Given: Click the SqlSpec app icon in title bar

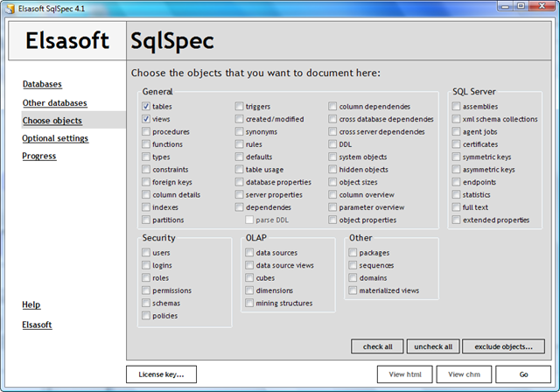Looking at the screenshot, I should click(x=10, y=8).
